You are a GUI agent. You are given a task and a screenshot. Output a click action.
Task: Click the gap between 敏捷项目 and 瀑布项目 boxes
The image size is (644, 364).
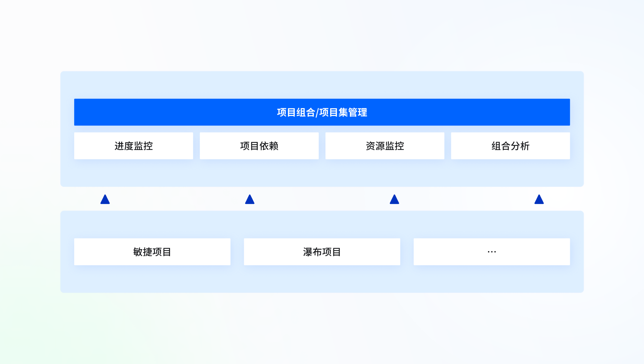pyautogui.click(x=237, y=252)
